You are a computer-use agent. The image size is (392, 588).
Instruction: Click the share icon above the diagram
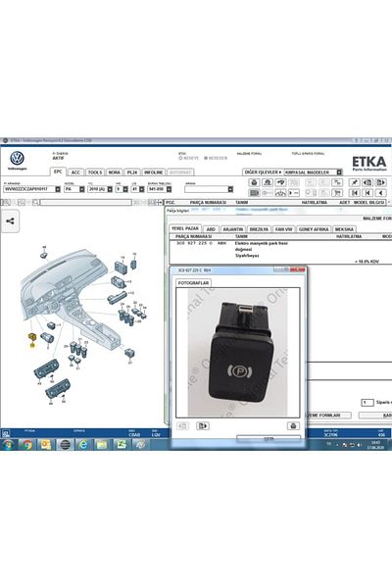point(10,220)
